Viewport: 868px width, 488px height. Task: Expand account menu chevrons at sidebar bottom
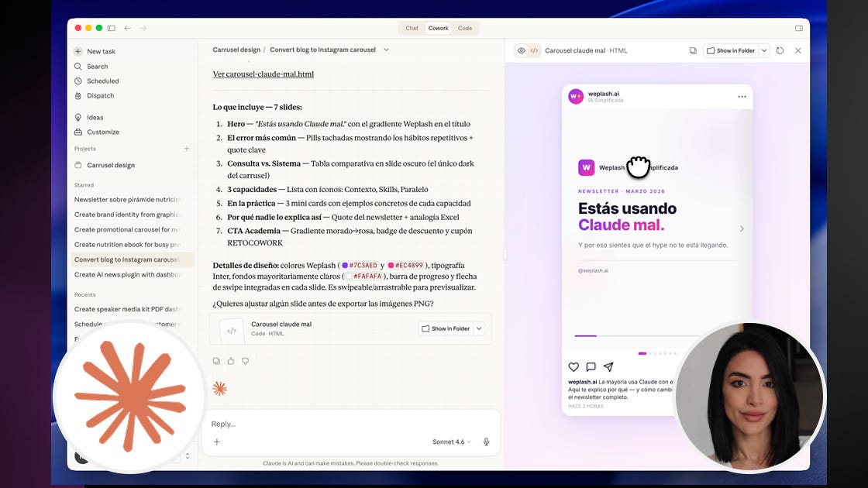pos(188,456)
